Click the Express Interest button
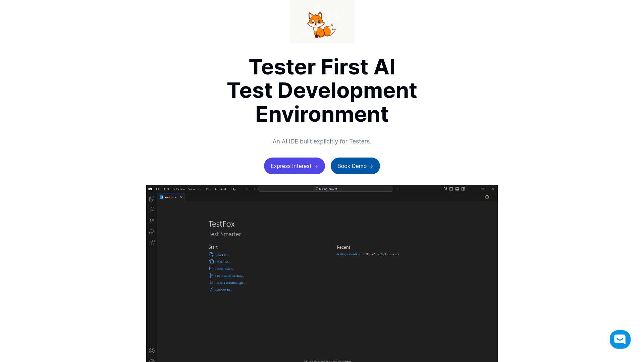This screenshot has height=362, width=644. 294,166
